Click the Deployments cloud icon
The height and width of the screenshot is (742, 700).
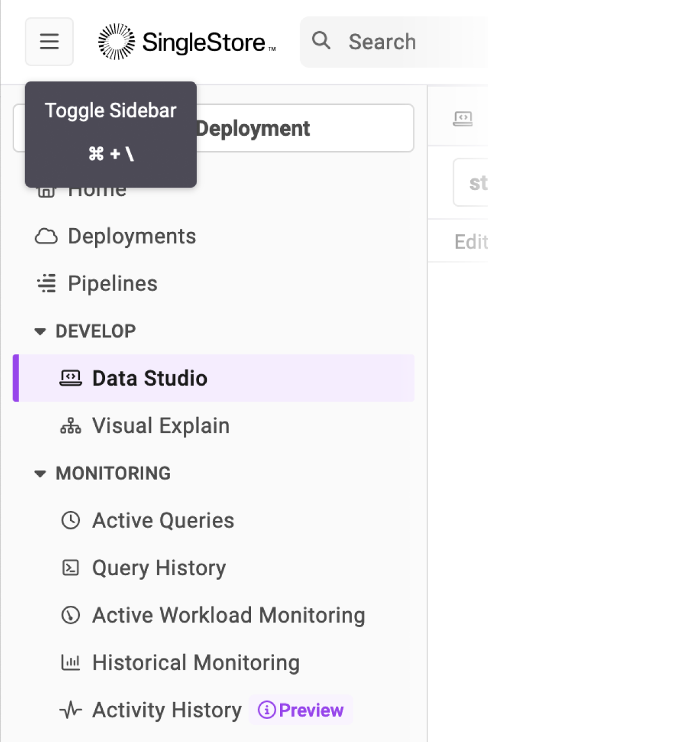coord(46,236)
